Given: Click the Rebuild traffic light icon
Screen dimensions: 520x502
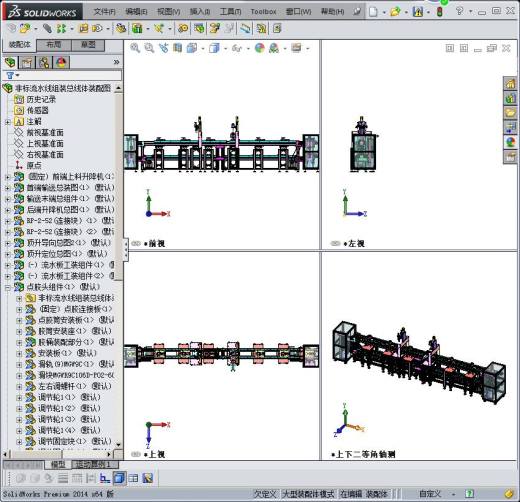Looking at the screenshot, I should click(440, 12).
